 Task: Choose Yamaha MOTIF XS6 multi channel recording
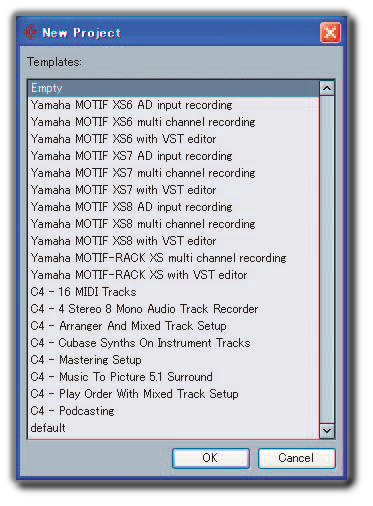[x=174, y=122]
